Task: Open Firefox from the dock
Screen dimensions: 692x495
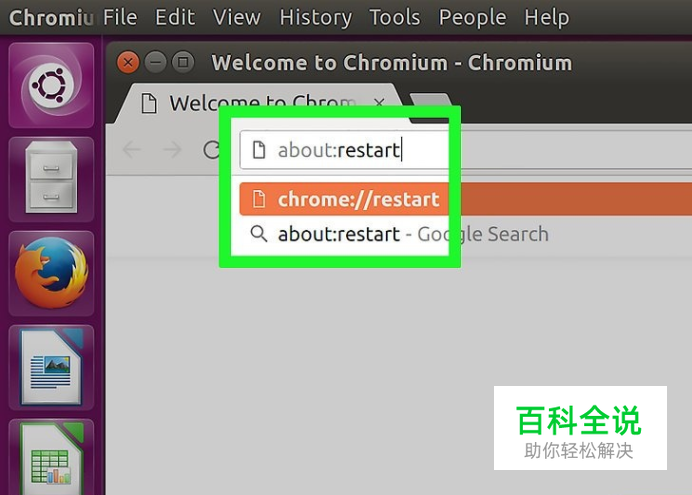Action: [x=51, y=273]
